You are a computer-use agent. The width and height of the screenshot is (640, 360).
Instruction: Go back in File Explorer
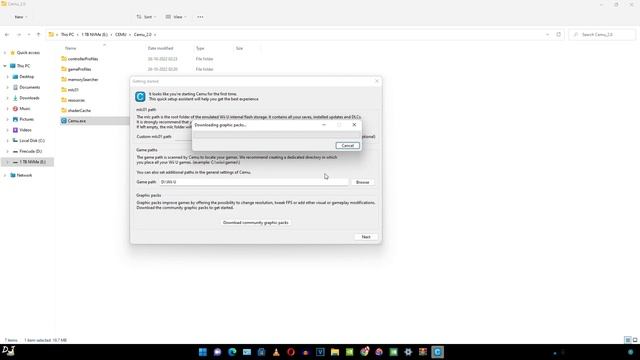[x=7, y=35]
